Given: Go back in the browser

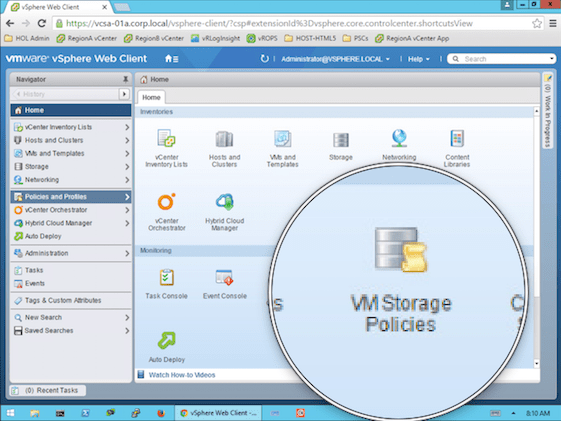Looking at the screenshot, I should (x=10, y=24).
